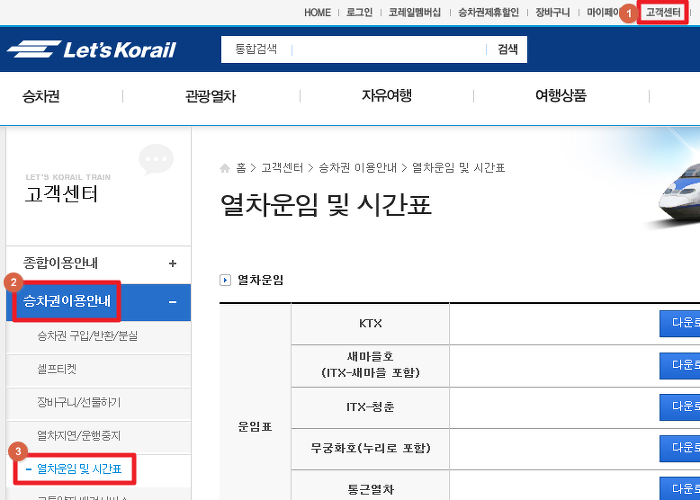
Task: Click 고객센터 in the breadcrumb
Action: 282,168
